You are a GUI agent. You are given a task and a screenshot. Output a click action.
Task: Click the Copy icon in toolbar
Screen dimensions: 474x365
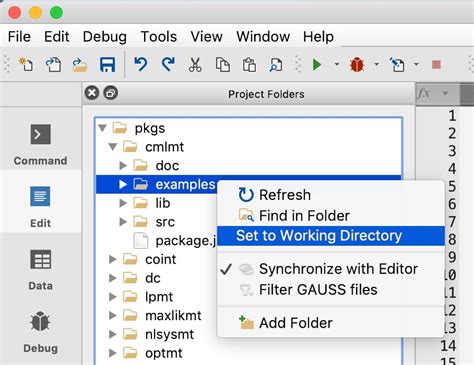222,64
